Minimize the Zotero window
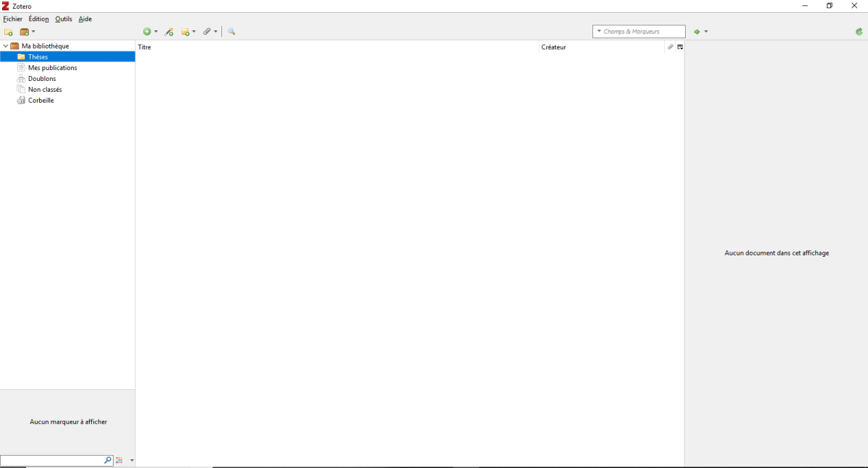Viewport: 868px width, 468px height. pos(805,6)
